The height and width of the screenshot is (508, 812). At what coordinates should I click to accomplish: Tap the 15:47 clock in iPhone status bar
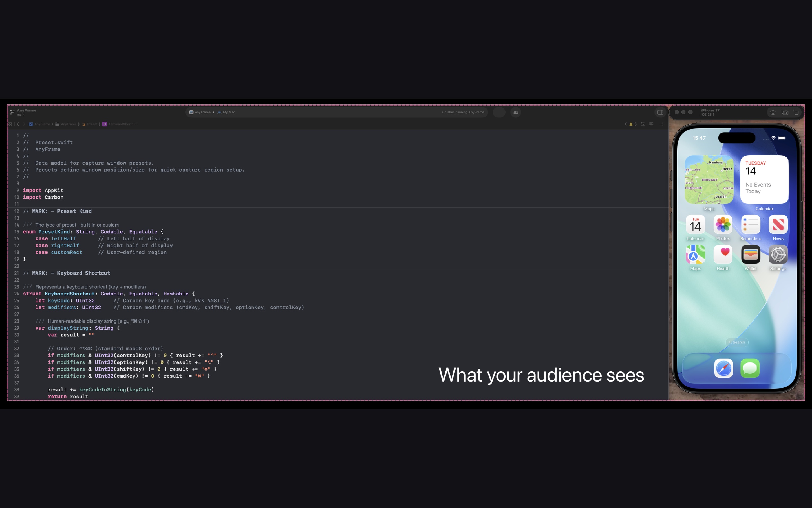[x=699, y=138]
